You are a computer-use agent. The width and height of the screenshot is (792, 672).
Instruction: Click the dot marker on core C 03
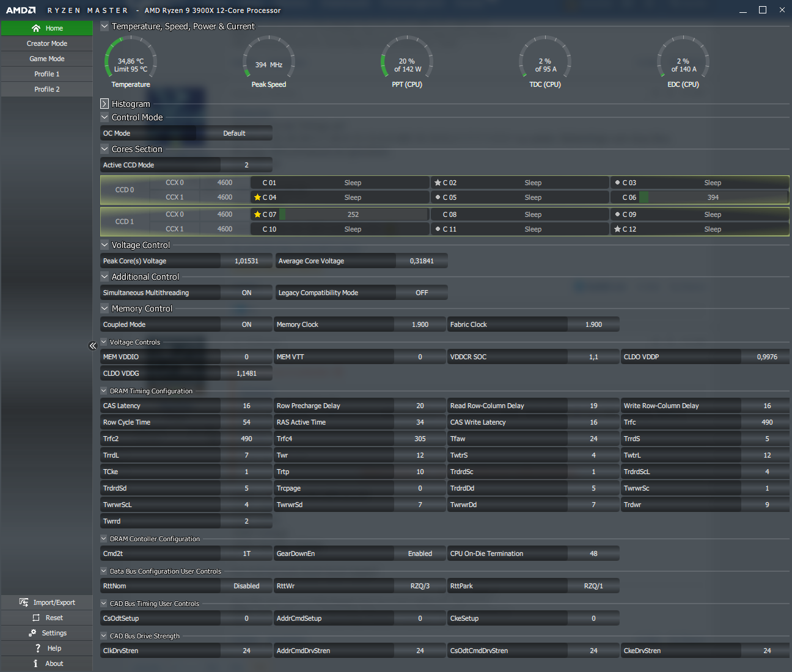point(617,183)
